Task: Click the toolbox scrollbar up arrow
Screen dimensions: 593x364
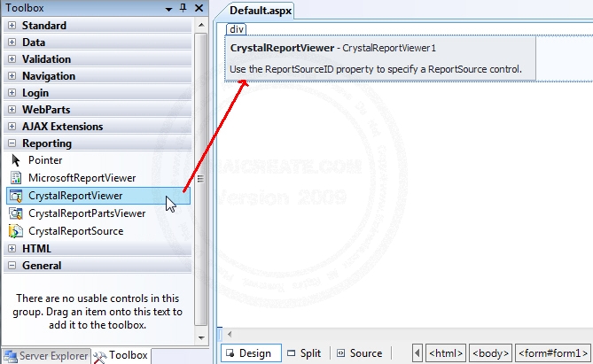Action: [x=201, y=25]
